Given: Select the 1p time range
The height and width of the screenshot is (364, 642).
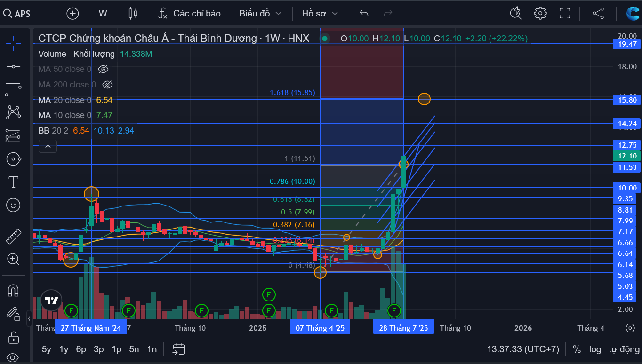Looking at the screenshot, I should (116, 349).
